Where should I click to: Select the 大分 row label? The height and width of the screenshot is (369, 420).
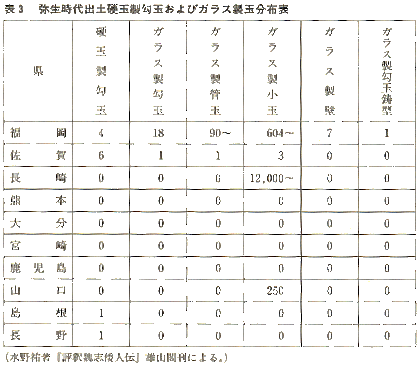38,223
